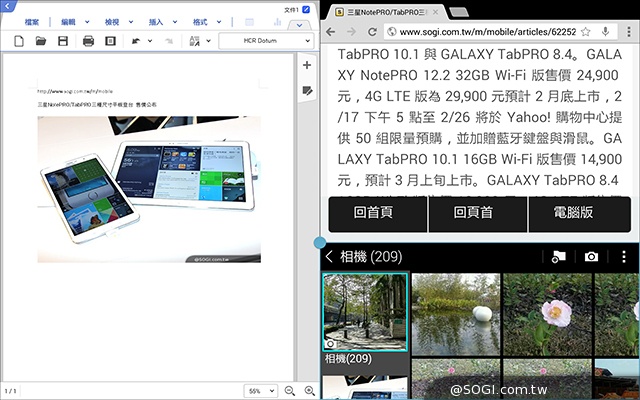Open the 格式 menu
Image resolution: width=640 pixels, height=400 pixels.
[200, 22]
